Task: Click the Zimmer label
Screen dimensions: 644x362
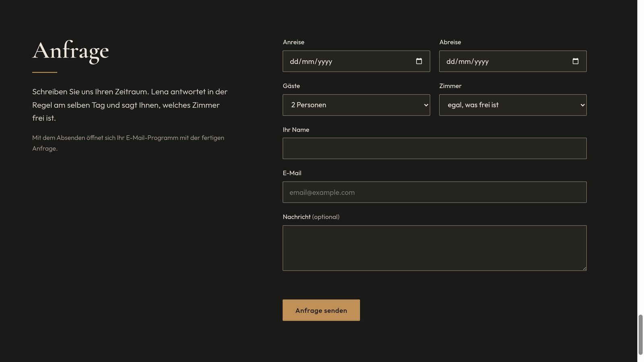Action: 450,86
